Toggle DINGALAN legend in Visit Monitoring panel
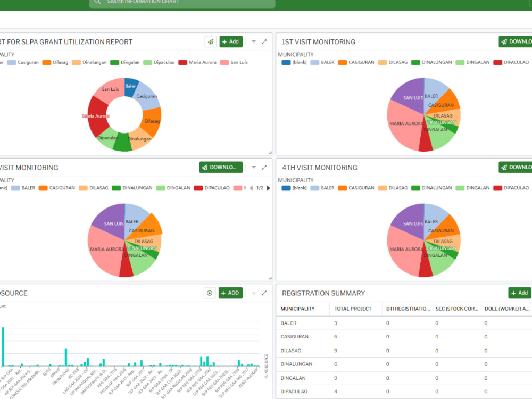532x399 pixels. (x=173, y=188)
